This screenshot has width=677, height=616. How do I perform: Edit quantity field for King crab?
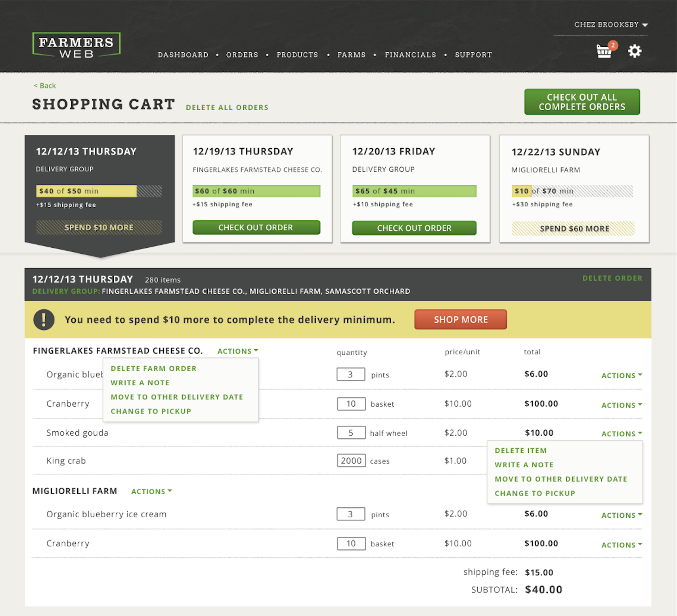coord(351,461)
